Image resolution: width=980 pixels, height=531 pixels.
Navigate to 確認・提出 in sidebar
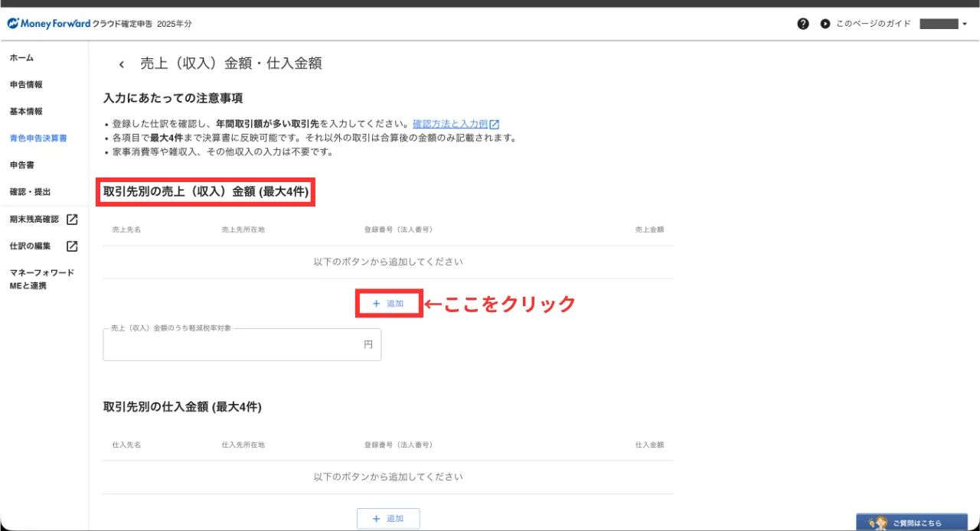click(x=31, y=192)
